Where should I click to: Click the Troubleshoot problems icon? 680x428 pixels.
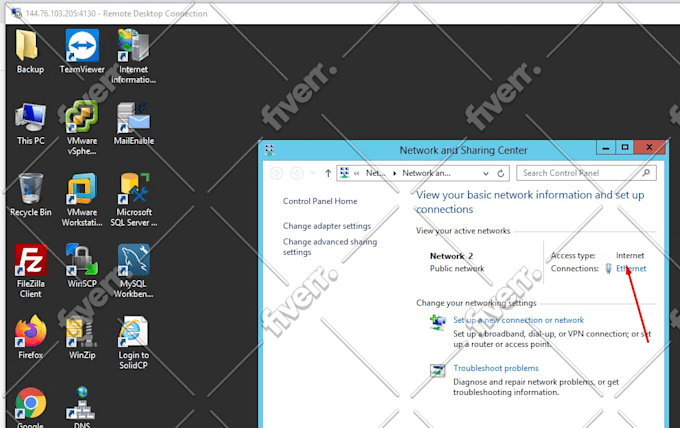(x=438, y=371)
